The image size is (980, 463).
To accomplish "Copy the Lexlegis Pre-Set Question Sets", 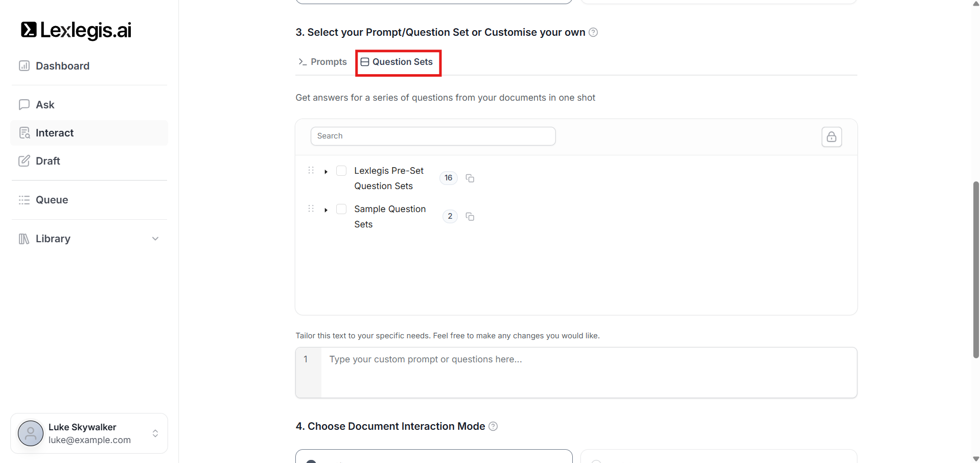I will pyautogui.click(x=470, y=178).
